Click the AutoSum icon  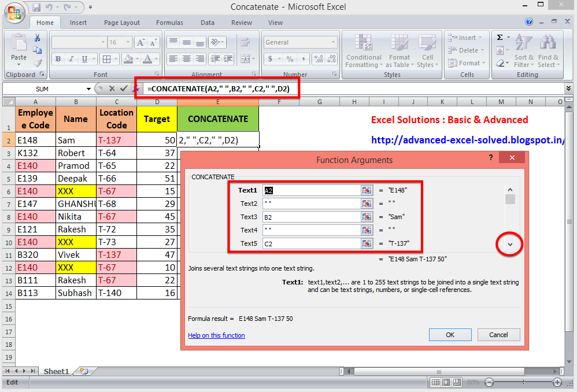point(500,37)
